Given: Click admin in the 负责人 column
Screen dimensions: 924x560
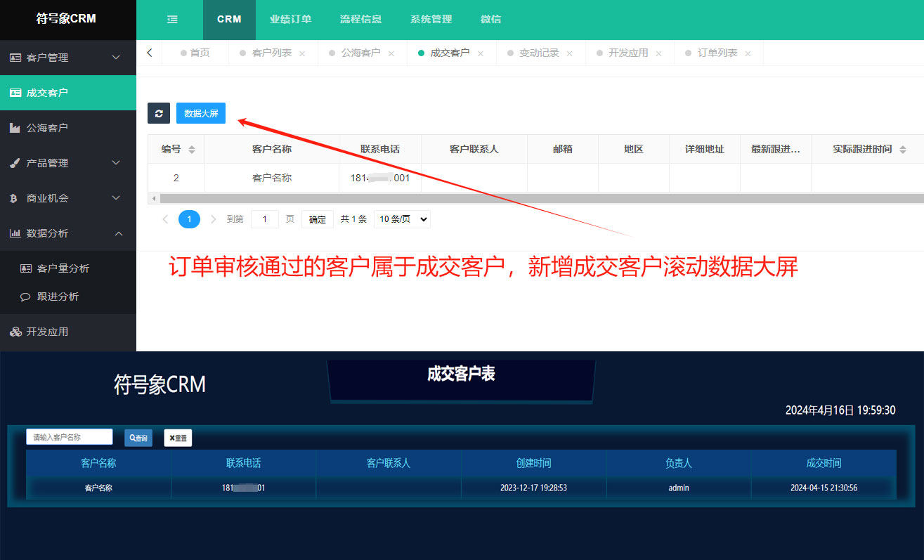Looking at the screenshot, I should [x=679, y=488].
